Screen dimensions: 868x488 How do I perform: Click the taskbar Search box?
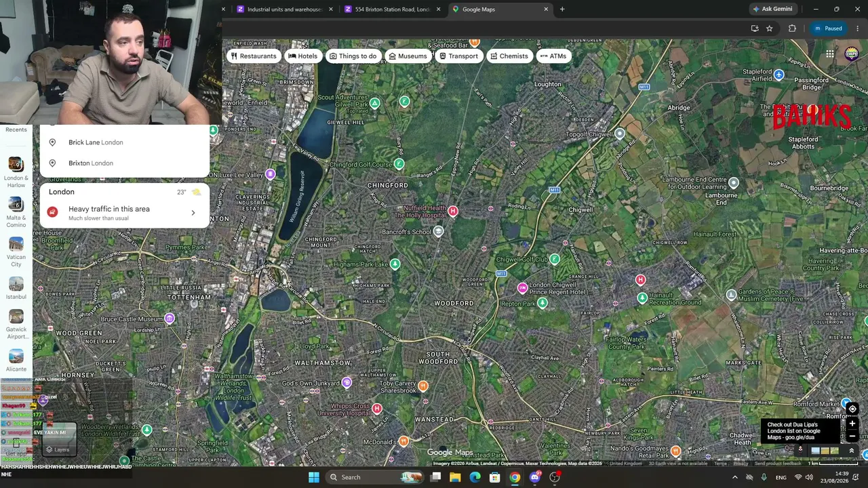(374, 477)
